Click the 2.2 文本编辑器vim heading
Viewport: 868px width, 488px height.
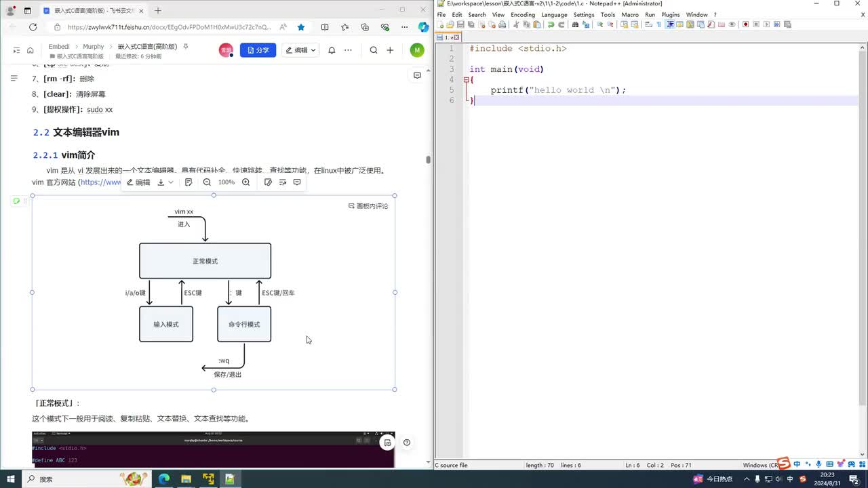(76, 132)
